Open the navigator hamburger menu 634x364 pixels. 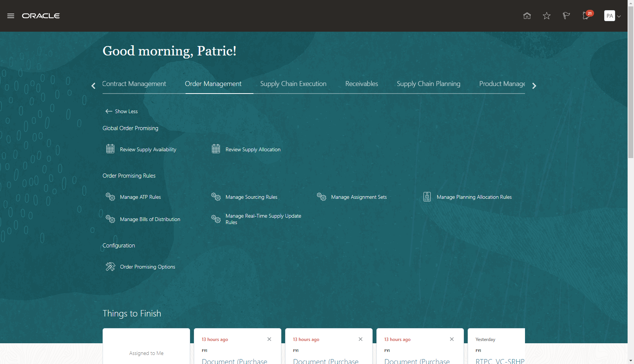pyautogui.click(x=11, y=15)
